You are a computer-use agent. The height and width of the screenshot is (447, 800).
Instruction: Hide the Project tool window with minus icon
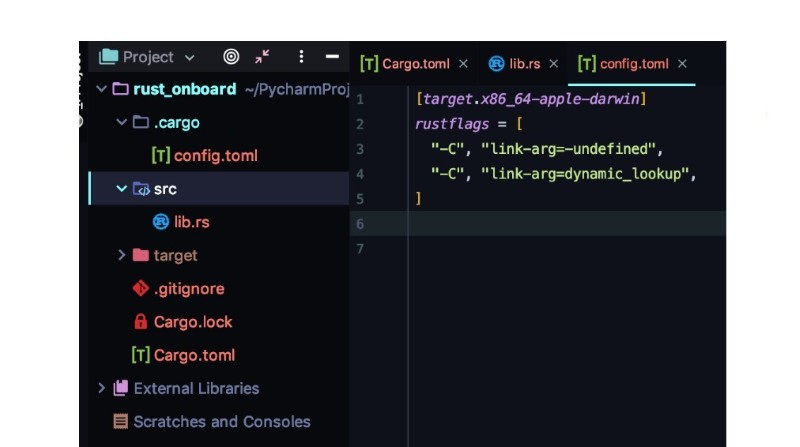(332, 57)
